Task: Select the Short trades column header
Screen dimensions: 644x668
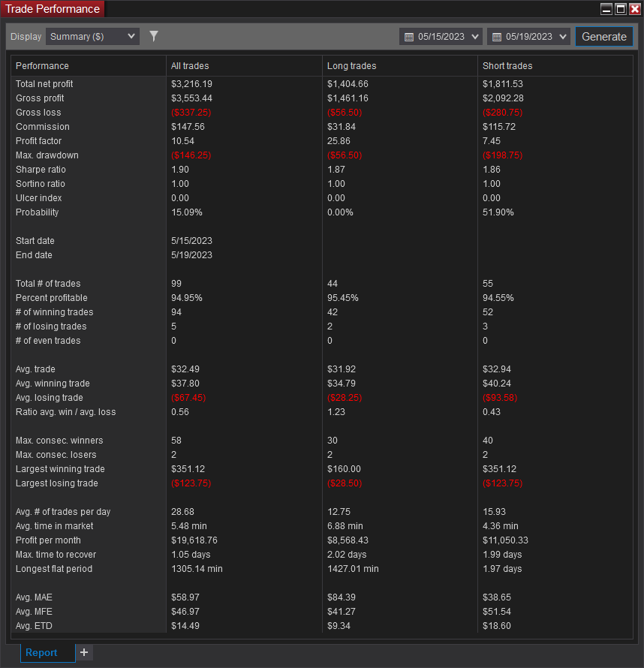Action: pos(555,66)
